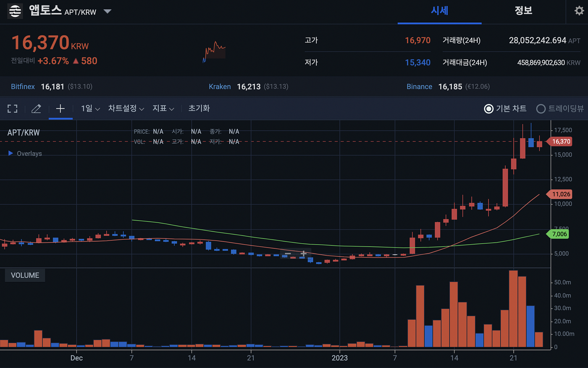
Task: Switch to the 정보 tab
Action: [x=523, y=10]
